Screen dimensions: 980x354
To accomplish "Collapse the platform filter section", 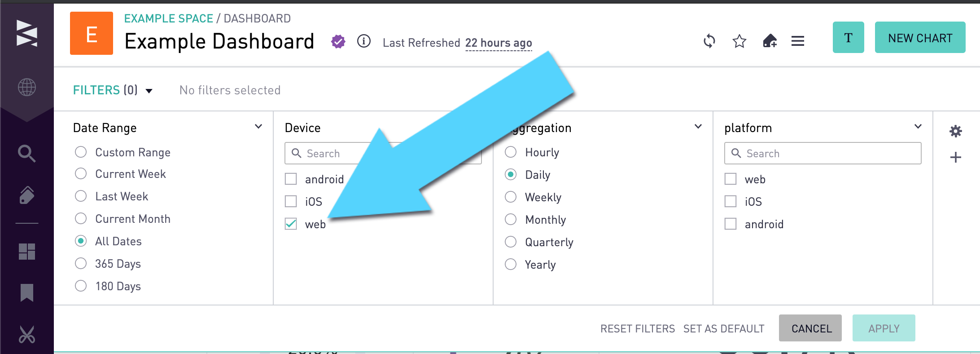I will tap(917, 126).
